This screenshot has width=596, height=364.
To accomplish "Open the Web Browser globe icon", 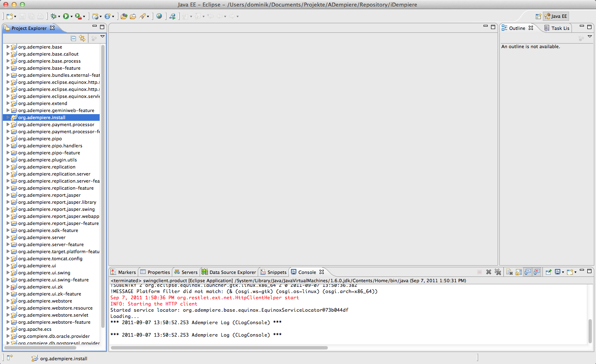I will 159,16.
